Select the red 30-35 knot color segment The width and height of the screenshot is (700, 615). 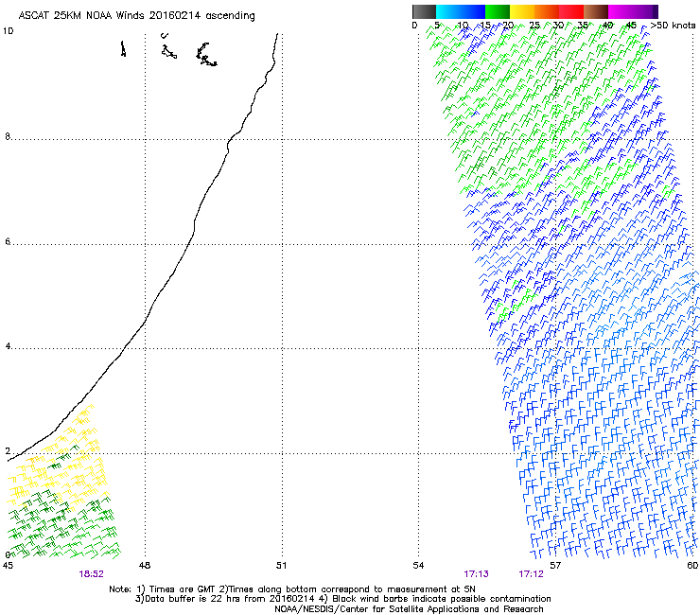pos(571,11)
